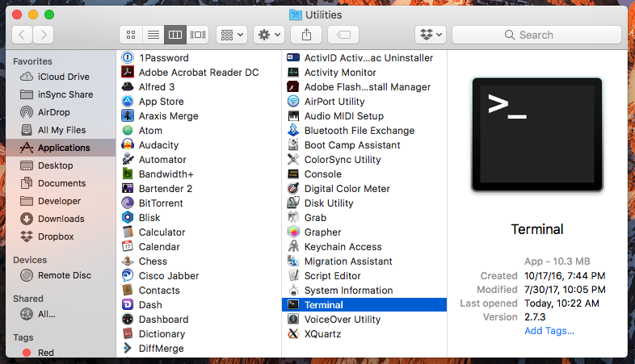This screenshot has width=635, height=364.
Task: Select the Bluetooth File Exchange icon
Action: click(293, 130)
